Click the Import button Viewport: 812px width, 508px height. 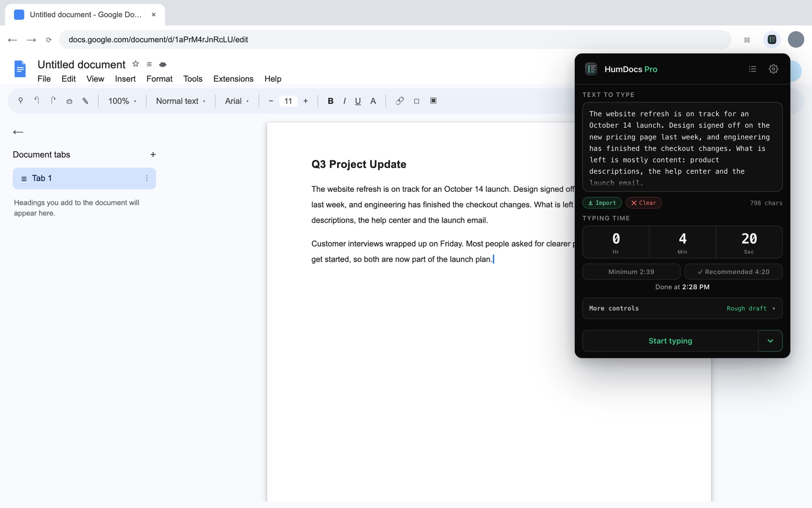click(x=602, y=203)
